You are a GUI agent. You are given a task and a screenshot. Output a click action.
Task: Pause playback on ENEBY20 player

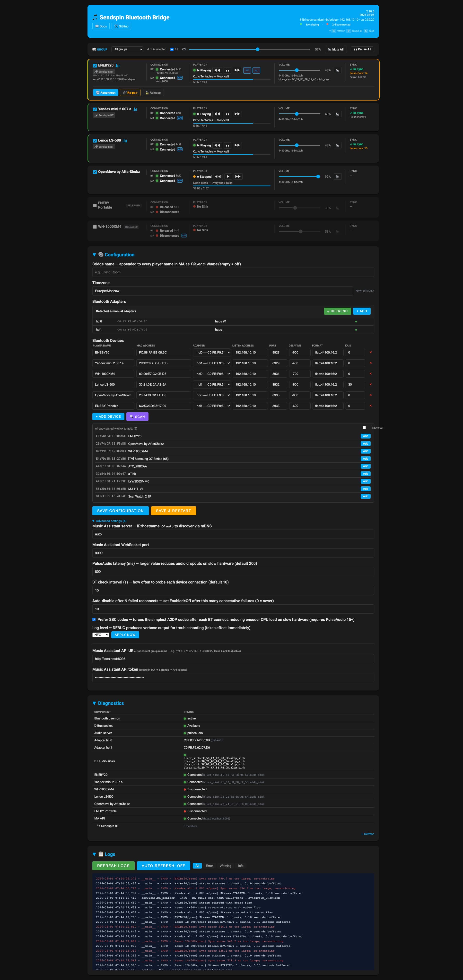click(227, 70)
